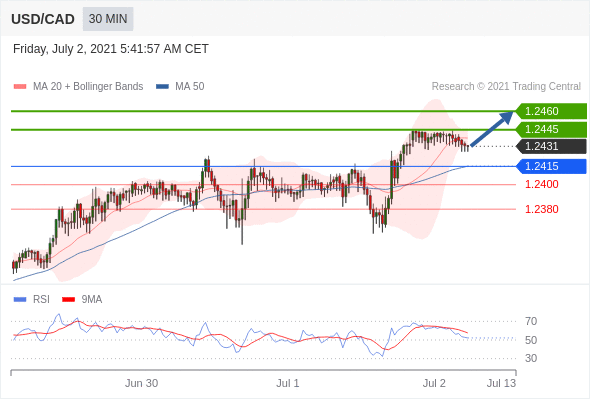Click the Jul 1 date axis label

point(288,383)
